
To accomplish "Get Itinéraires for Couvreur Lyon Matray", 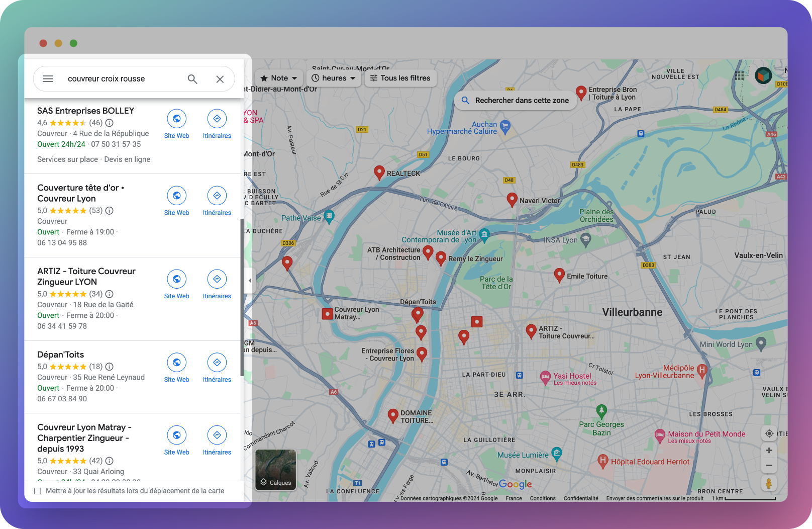I will click(x=217, y=441).
